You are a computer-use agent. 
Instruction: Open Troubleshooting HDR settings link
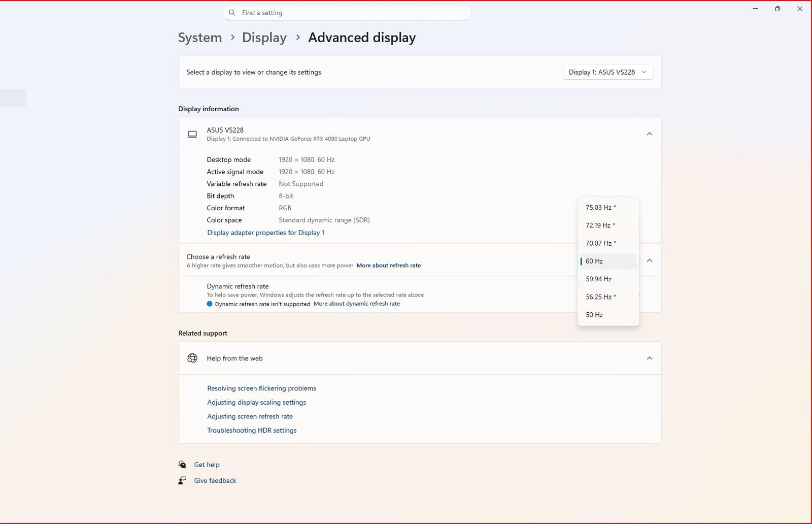[252, 431]
